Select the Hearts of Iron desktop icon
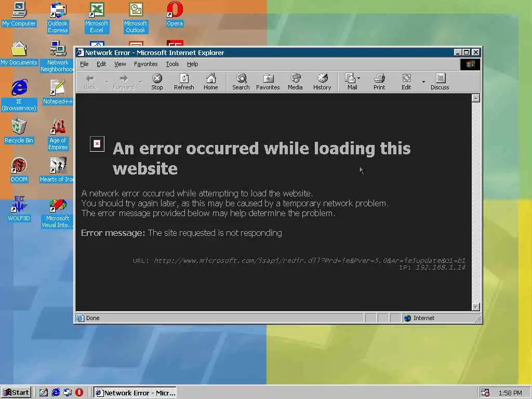The height and width of the screenshot is (399, 532). 57,170
